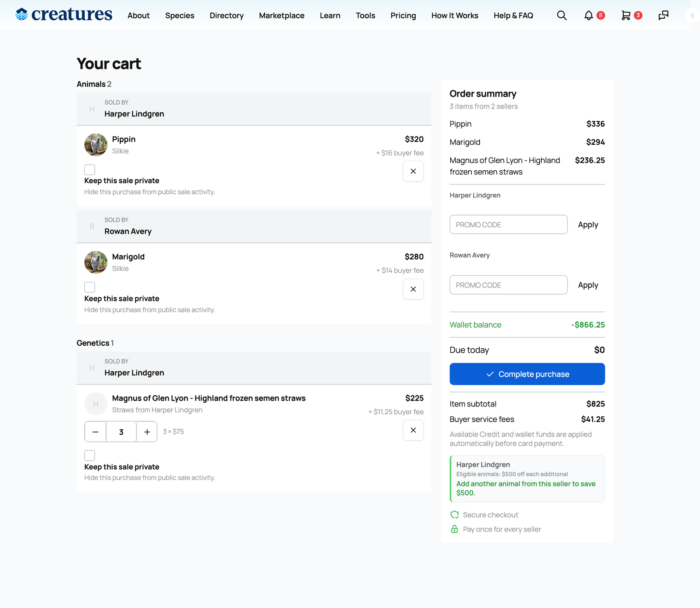Image resolution: width=700 pixels, height=608 pixels.
Task: Open Marigold listing name link
Action: (x=128, y=257)
